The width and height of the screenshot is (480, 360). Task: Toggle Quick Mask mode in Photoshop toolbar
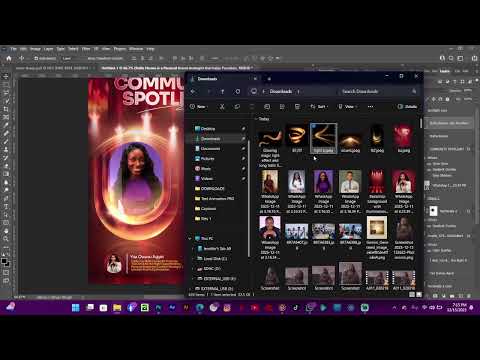pyautogui.click(x=6, y=272)
